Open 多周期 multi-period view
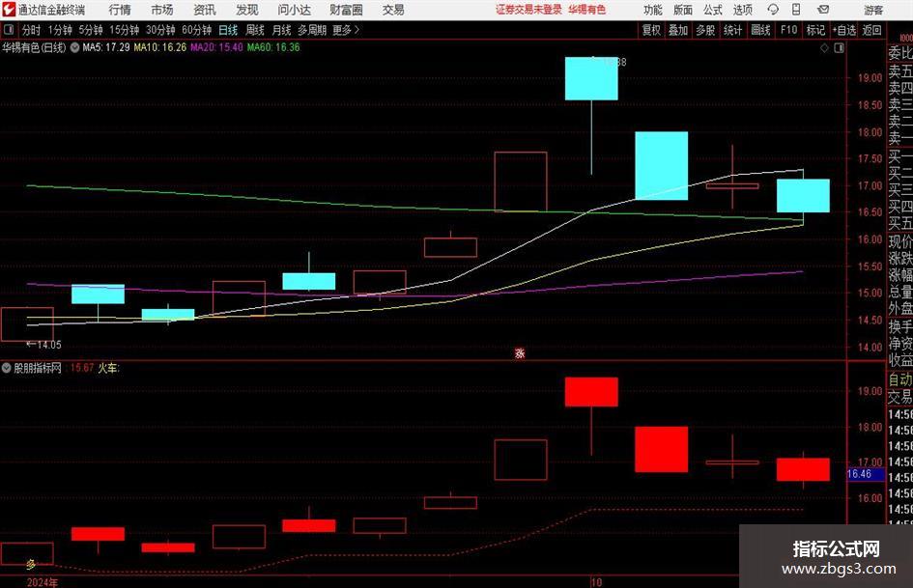The width and height of the screenshot is (913, 588). (312, 30)
